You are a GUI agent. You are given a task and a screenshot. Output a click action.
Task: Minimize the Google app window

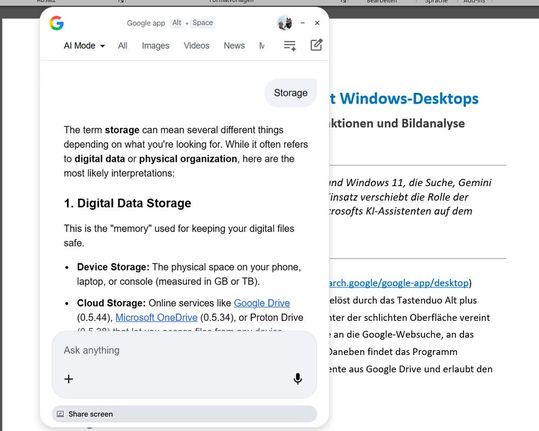[302, 23]
